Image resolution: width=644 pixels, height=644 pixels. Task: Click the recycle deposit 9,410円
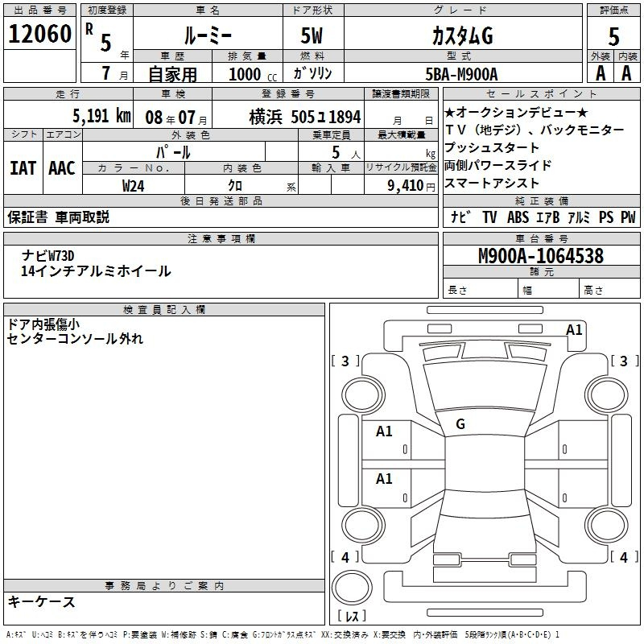[411, 186]
